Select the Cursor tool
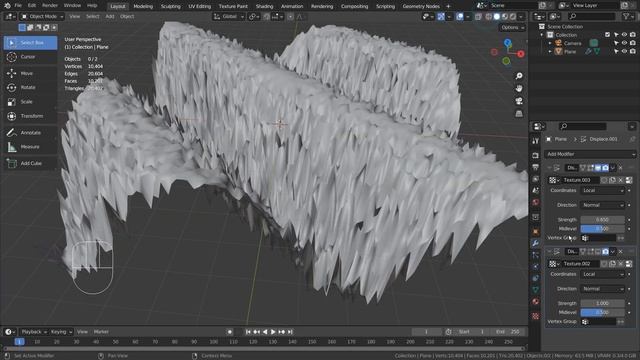640x360 pixels. [30, 57]
